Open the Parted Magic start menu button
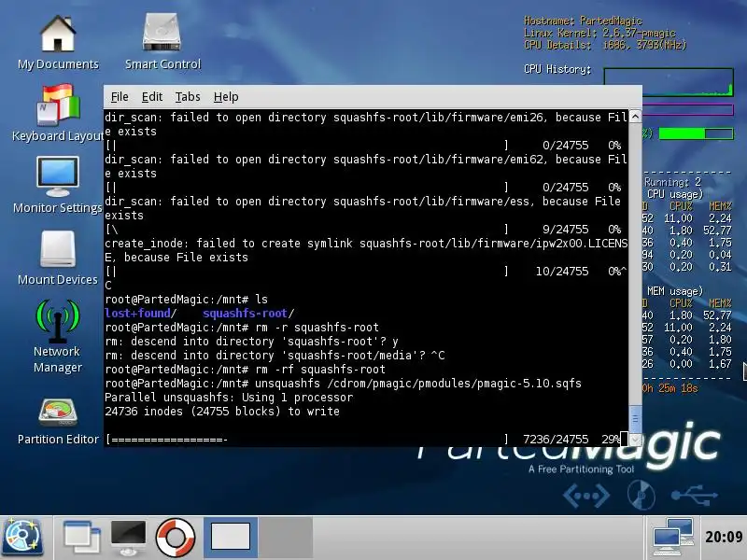Image resolution: width=747 pixels, height=560 pixels. [x=22, y=538]
